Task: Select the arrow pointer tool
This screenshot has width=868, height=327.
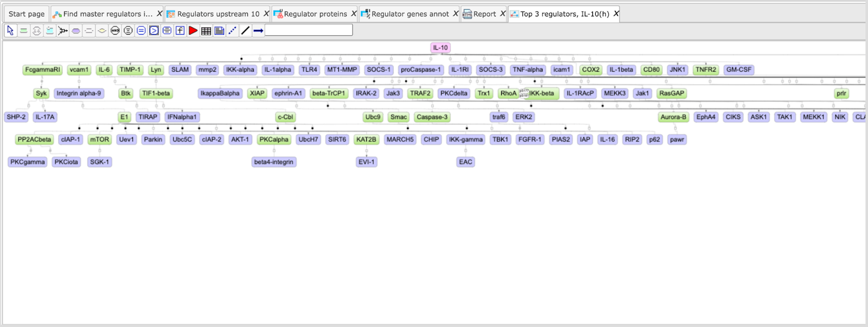Action: 10,31
